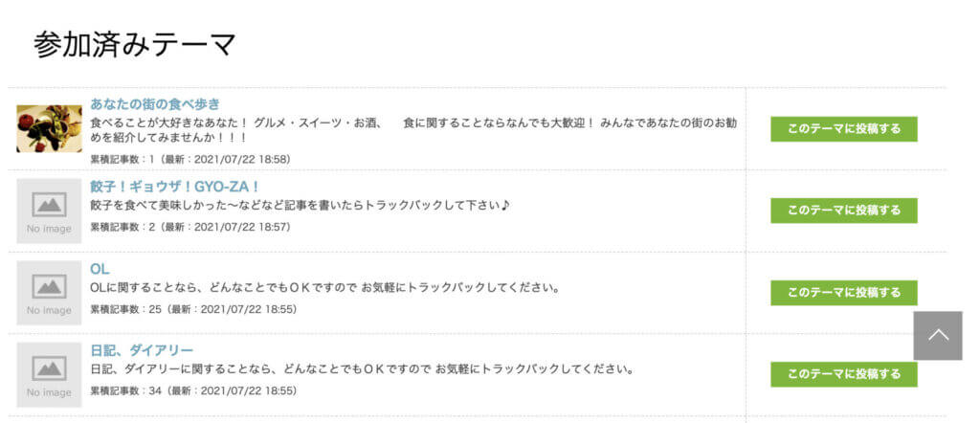Click the 累積記事数：34 article count line
The width and height of the screenshot is (980, 423).
click(193, 391)
